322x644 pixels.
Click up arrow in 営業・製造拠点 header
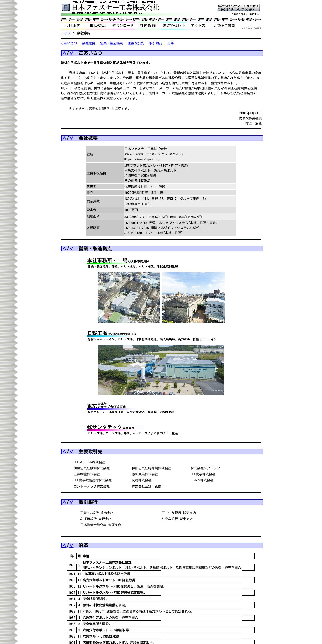click(x=64, y=249)
